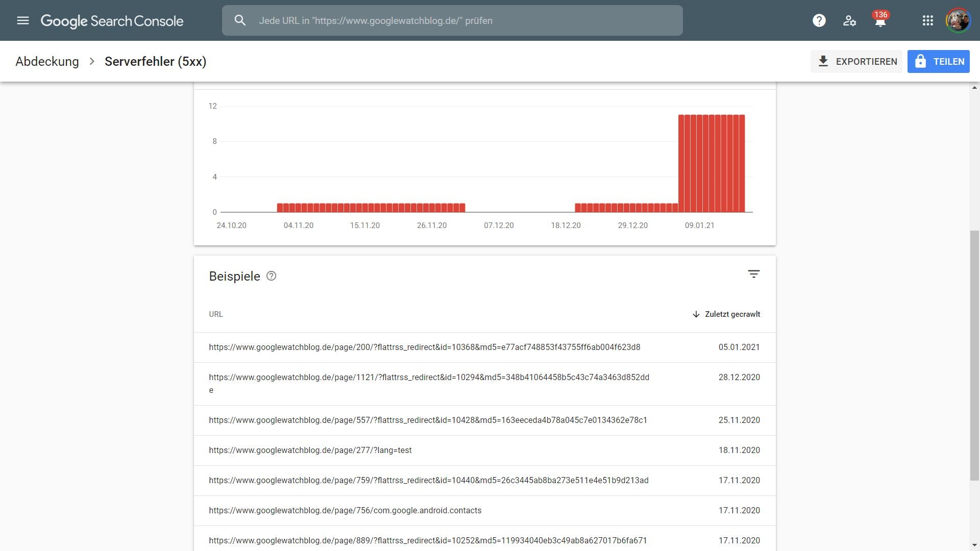
Task: Click the search magnifier icon
Action: [240, 20]
